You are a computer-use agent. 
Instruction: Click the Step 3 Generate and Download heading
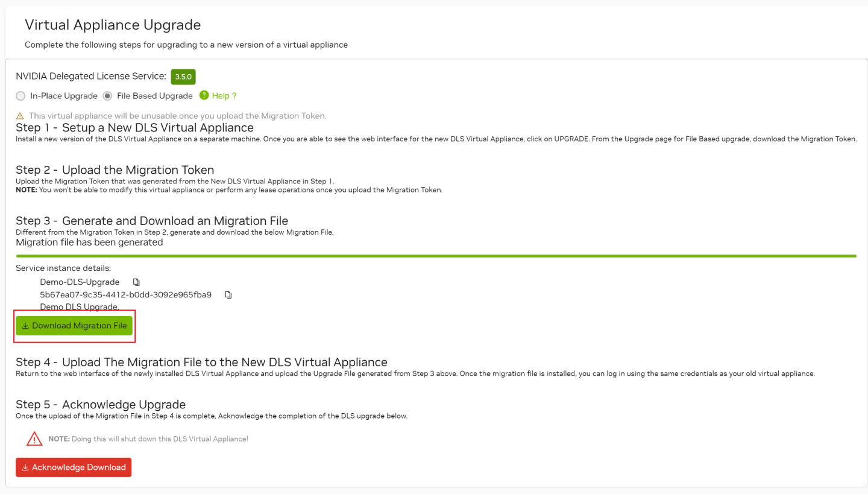[x=152, y=221]
